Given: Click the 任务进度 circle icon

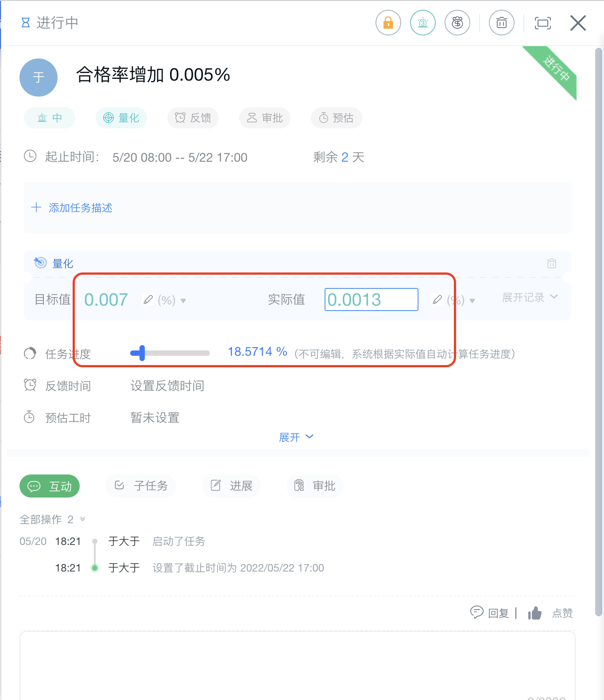Looking at the screenshot, I should tap(30, 354).
